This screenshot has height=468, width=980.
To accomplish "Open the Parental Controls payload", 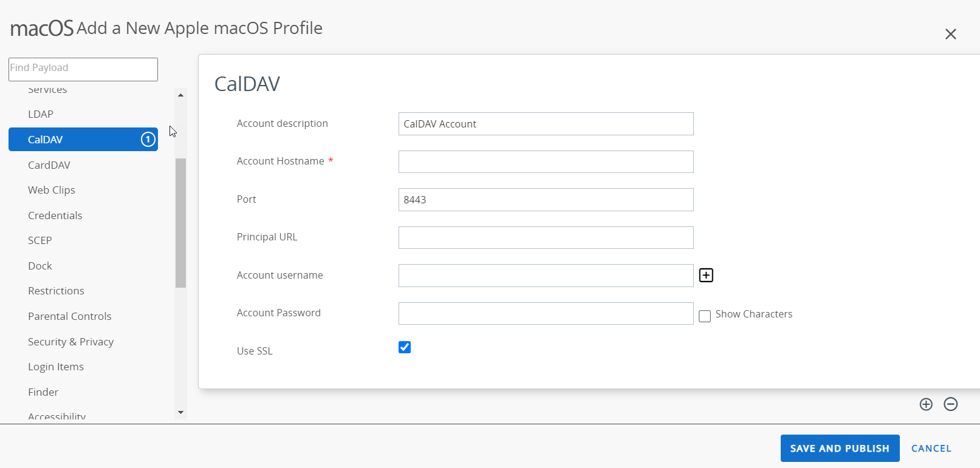I will tap(70, 316).
